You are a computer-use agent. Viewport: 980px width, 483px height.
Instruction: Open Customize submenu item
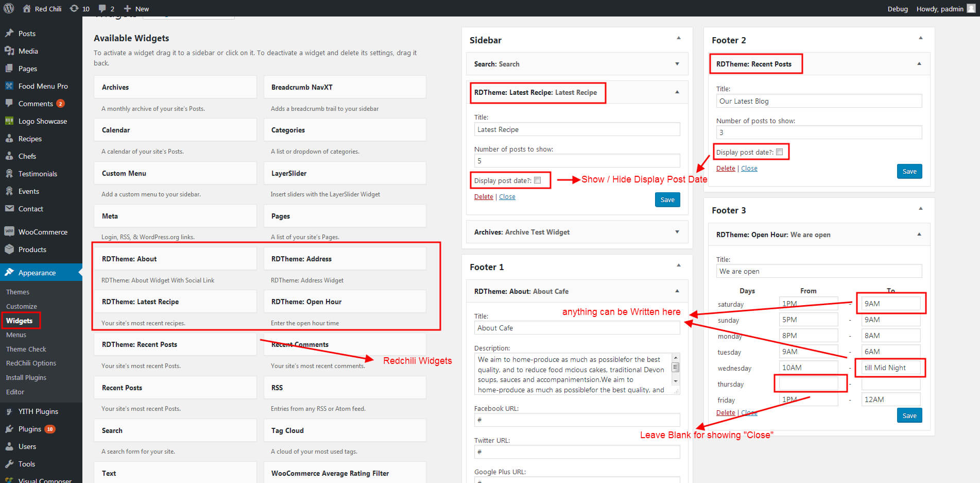pos(22,306)
